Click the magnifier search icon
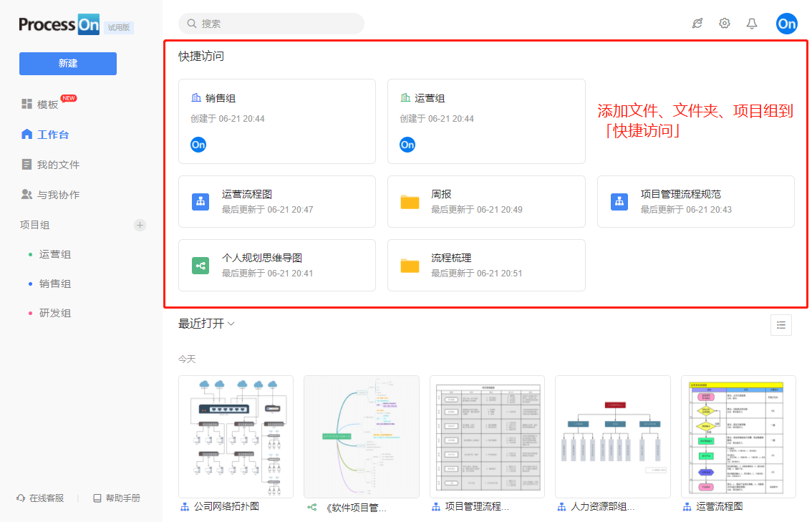This screenshot has height=522, width=812. (x=192, y=24)
